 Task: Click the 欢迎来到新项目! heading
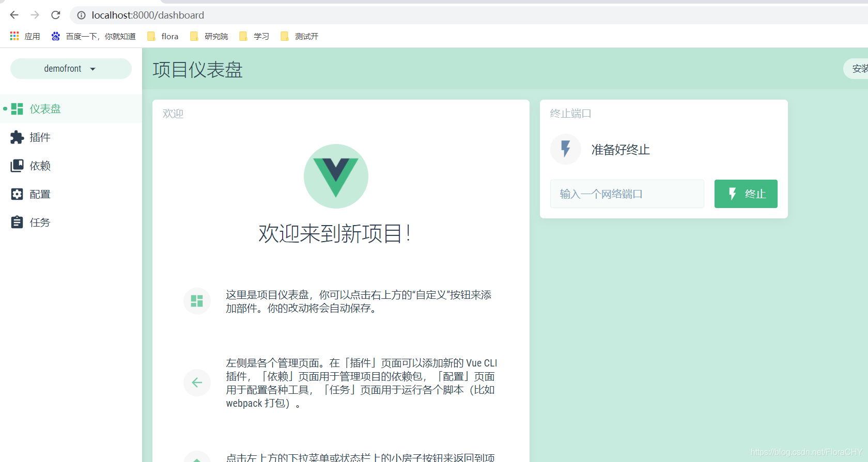[334, 234]
